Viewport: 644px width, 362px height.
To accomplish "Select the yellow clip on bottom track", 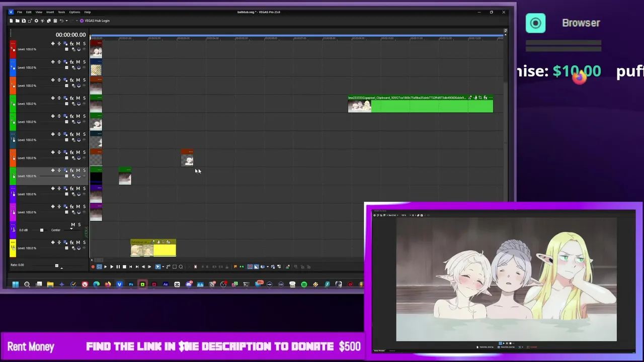I will [153, 248].
